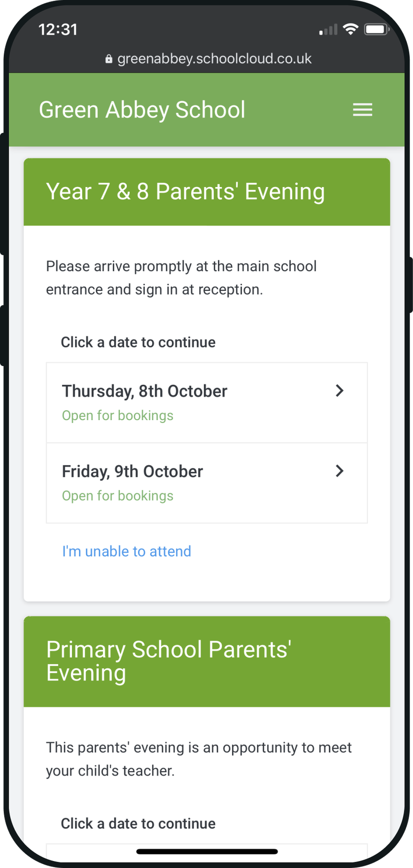Tap the home indicator bar at bottom
The height and width of the screenshot is (868, 413).
coord(206,852)
